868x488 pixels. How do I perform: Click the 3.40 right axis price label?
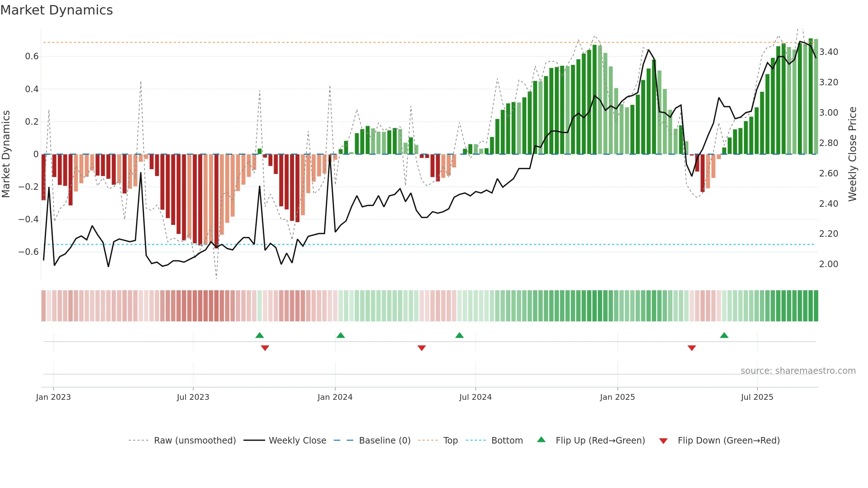[829, 52]
